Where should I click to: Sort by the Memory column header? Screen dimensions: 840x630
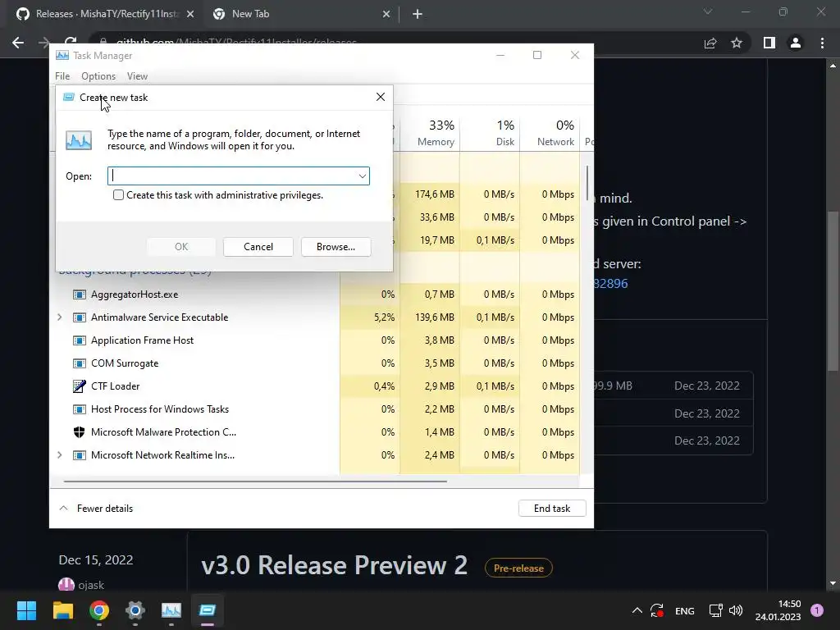point(430,133)
